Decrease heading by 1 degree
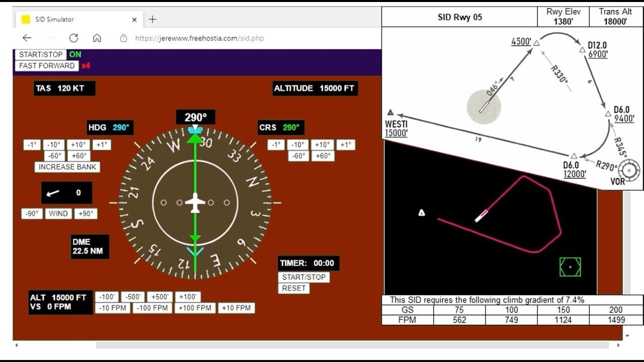The image size is (644, 362). 32,145
